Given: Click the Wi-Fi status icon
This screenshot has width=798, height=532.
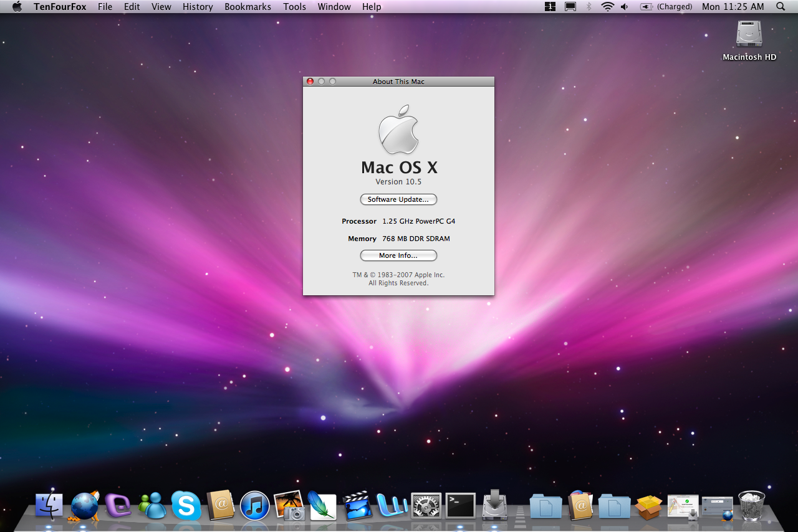Looking at the screenshot, I should 607,6.
